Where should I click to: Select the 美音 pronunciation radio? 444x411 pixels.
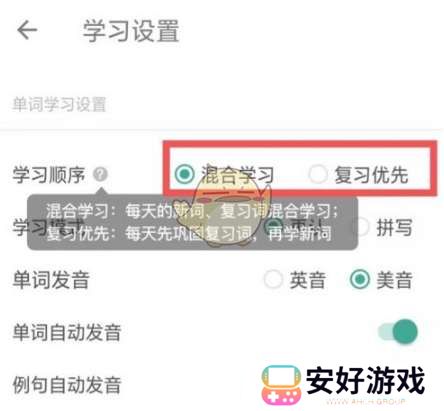(360, 279)
